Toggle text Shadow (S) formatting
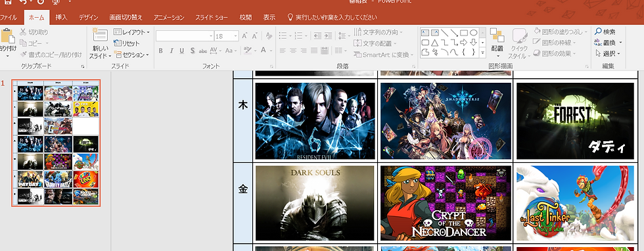Viewport: 644px width, 251px height. [193, 51]
